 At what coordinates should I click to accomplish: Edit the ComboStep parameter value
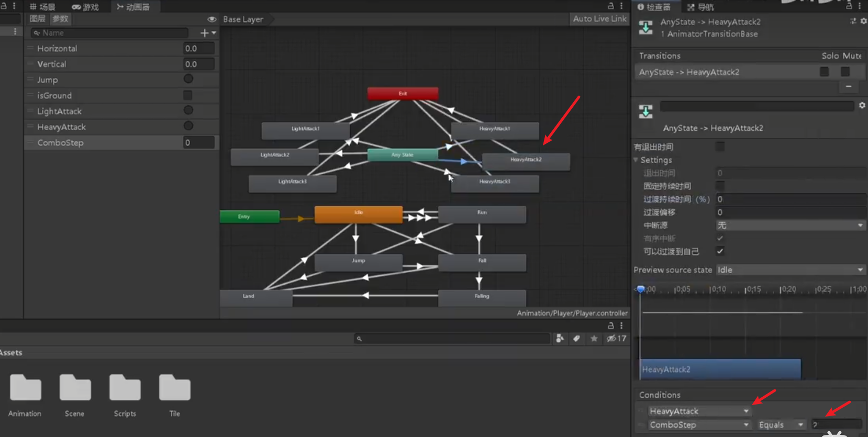[x=199, y=142]
